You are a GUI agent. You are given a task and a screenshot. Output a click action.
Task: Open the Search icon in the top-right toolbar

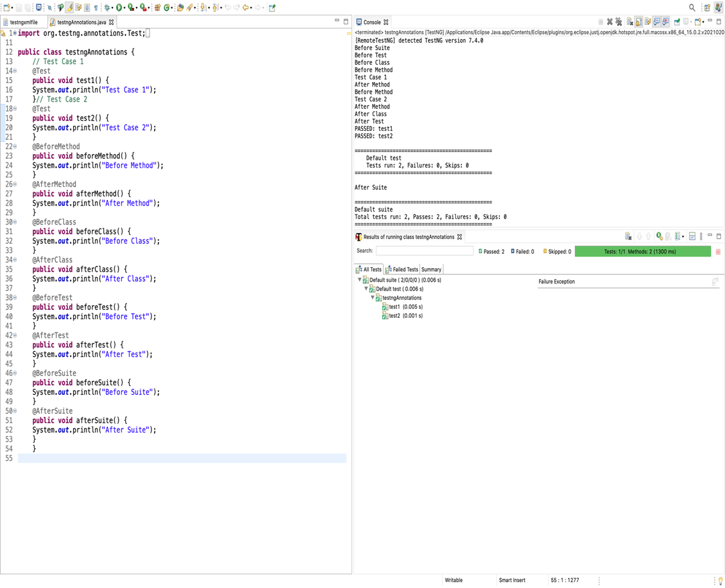pyautogui.click(x=692, y=7)
